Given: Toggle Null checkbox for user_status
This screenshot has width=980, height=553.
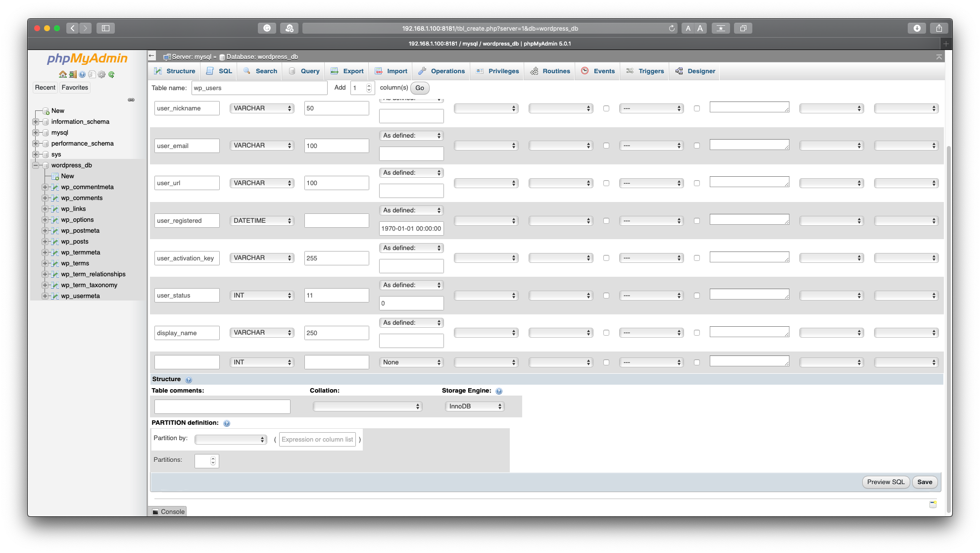Looking at the screenshot, I should click(x=606, y=296).
